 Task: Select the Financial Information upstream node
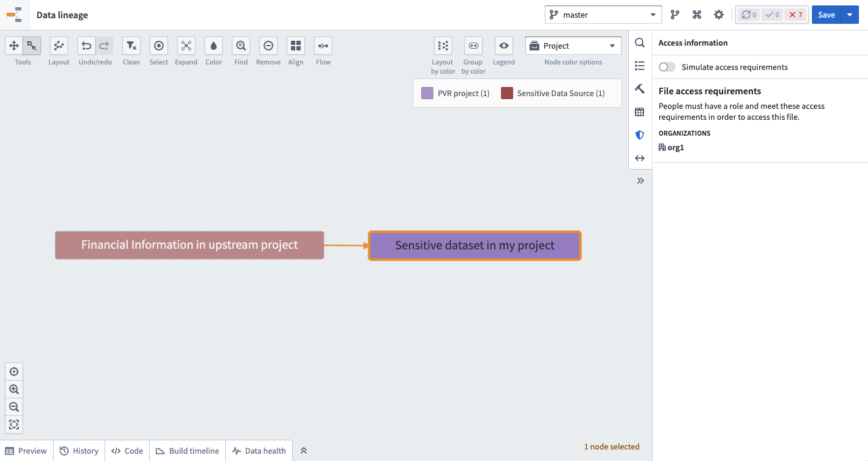189,245
